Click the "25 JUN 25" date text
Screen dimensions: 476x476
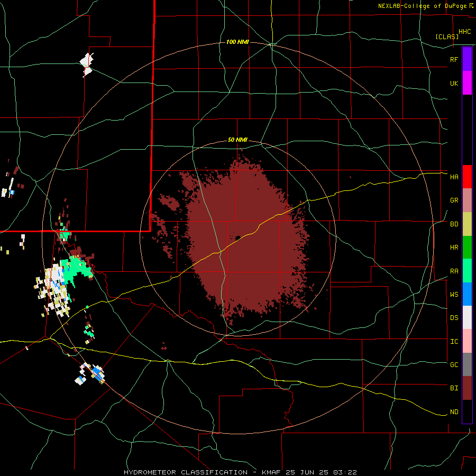307,472
